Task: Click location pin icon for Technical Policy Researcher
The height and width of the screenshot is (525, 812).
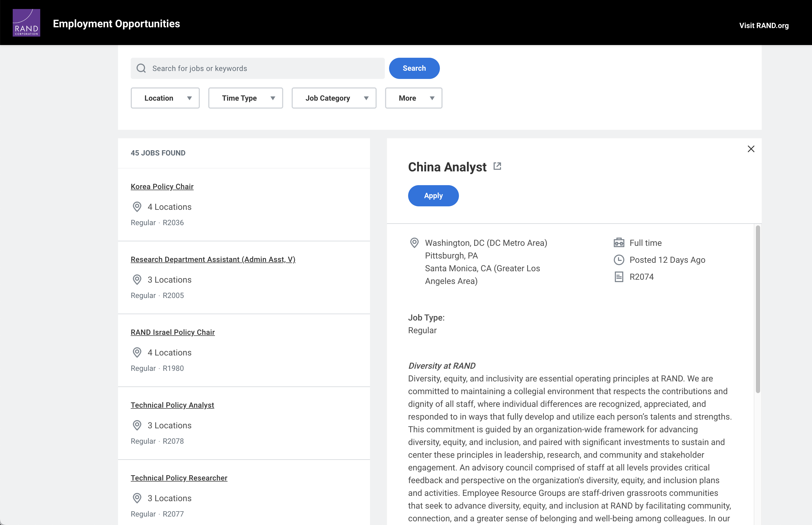Action: [x=137, y=498]
